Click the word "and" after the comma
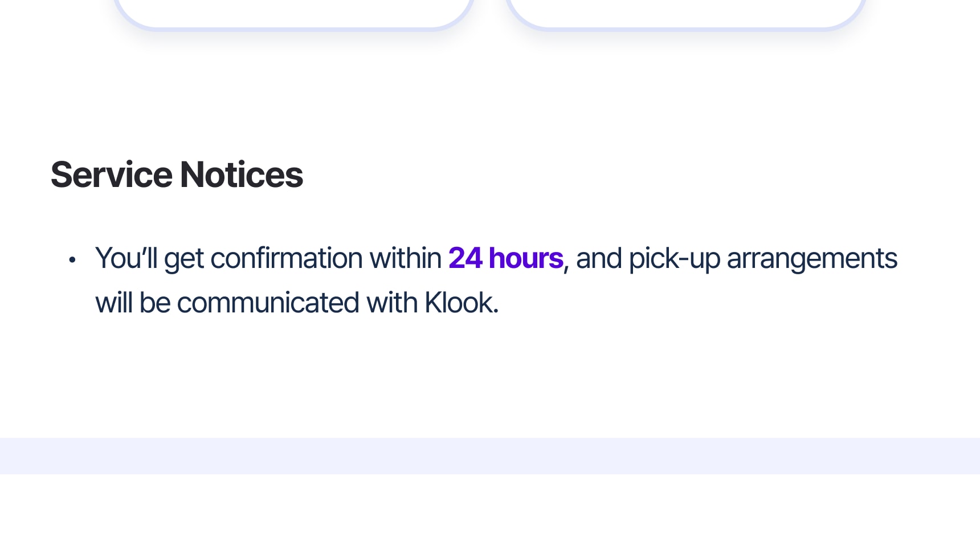980x549 pixels. (599, 258)
